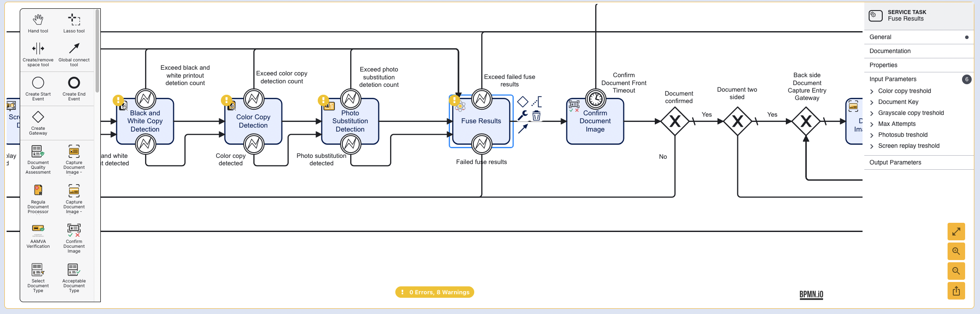Pick the Global connect tool
This screenshot has height=314, width=980.
click(x=74, y=48)
